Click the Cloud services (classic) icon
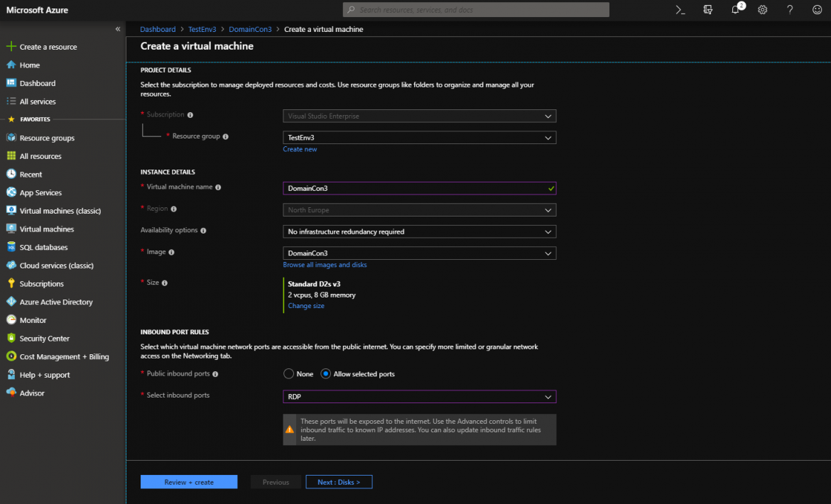Screen dimensions: 831x504 pos(11,265)
